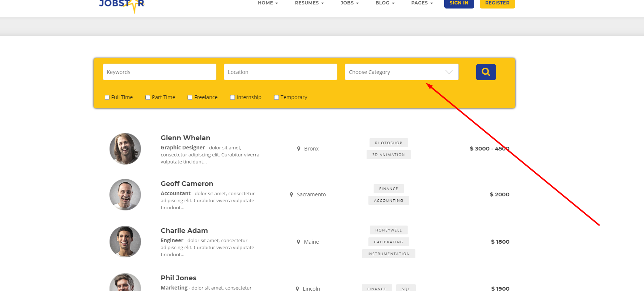Click the map pin beside Maine
The height and width of the screenshot is (291, 644).
pyautogui.click(x=298, y=242)
